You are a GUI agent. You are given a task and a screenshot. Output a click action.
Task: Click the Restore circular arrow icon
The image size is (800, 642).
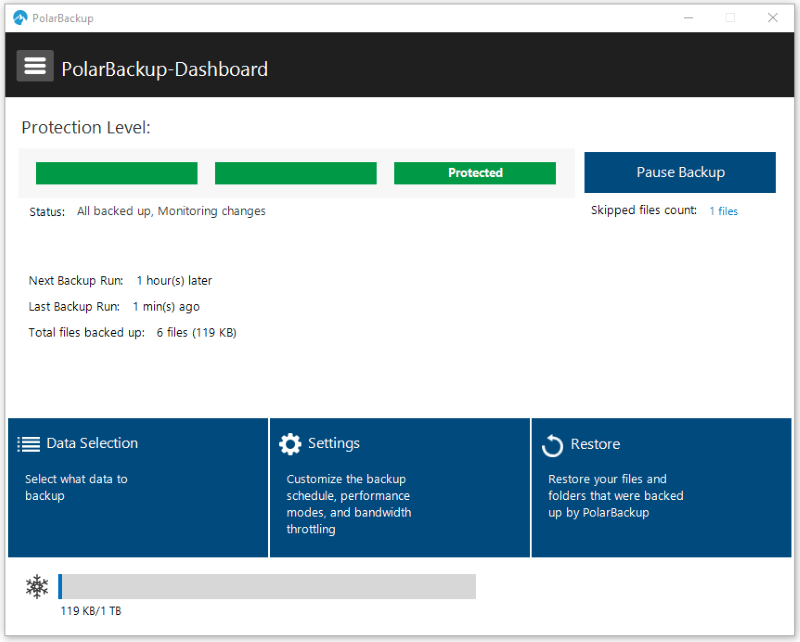[x=552, y=445]
